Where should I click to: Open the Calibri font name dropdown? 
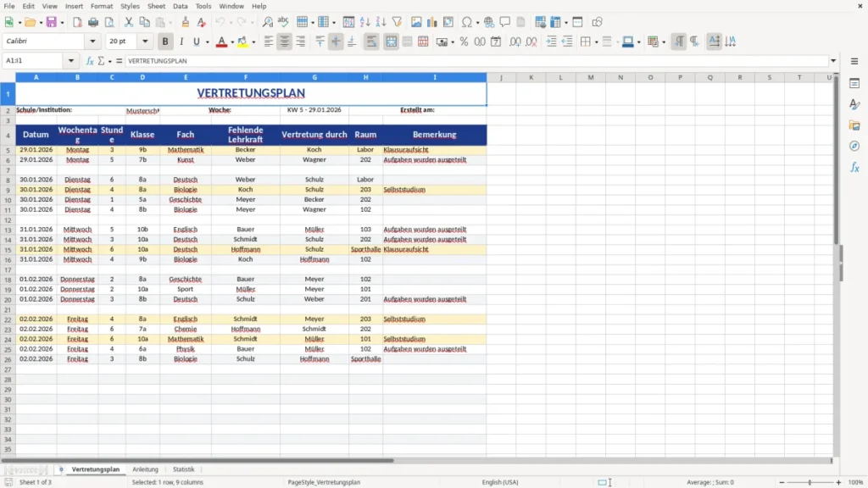coord(92,42)
